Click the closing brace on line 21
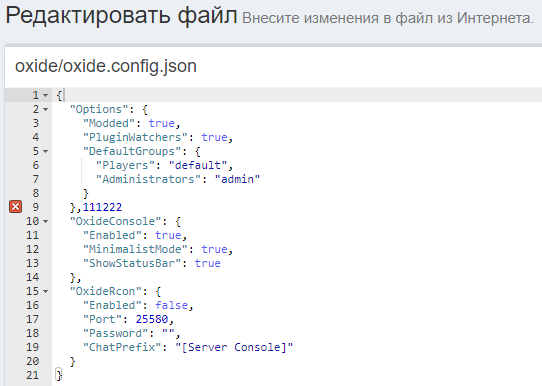 click(x=59, y=375)
